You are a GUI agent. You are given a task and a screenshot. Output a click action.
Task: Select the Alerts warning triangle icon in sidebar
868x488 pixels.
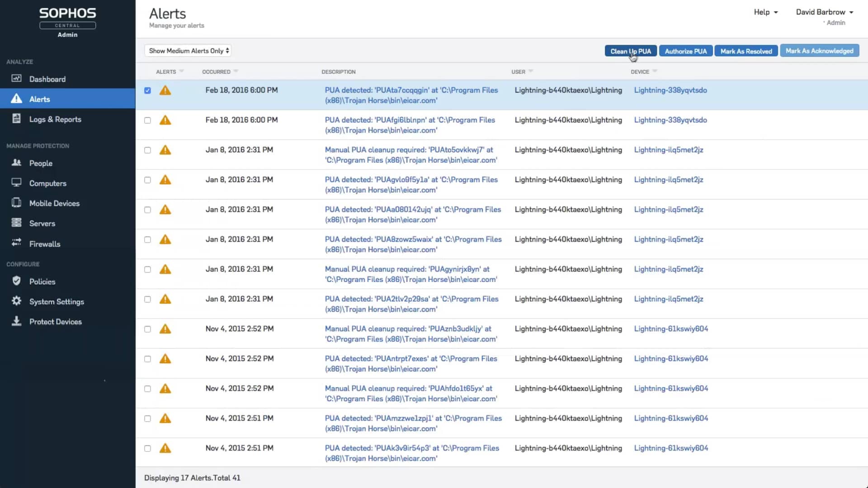coord(16,99)
